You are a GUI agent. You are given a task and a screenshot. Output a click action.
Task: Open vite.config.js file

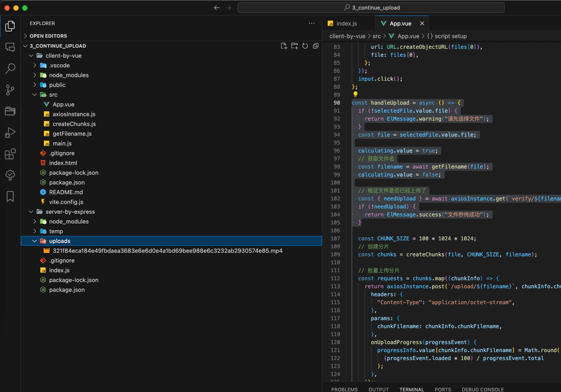click(x=171, y=202)
